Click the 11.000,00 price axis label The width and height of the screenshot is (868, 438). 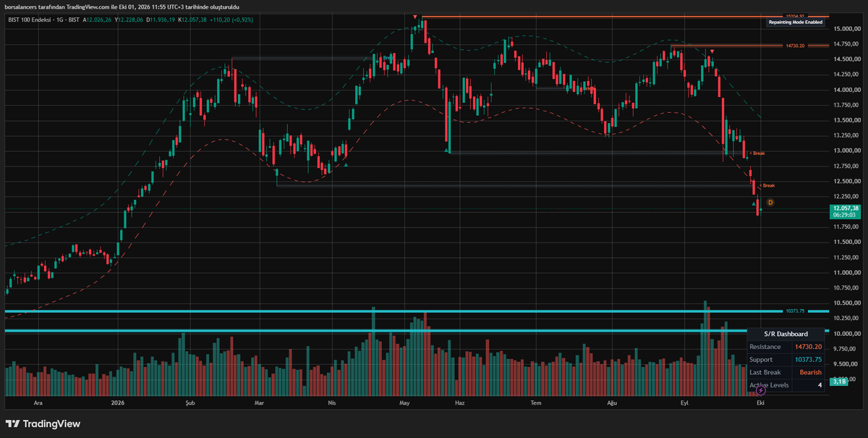[847, 273]
